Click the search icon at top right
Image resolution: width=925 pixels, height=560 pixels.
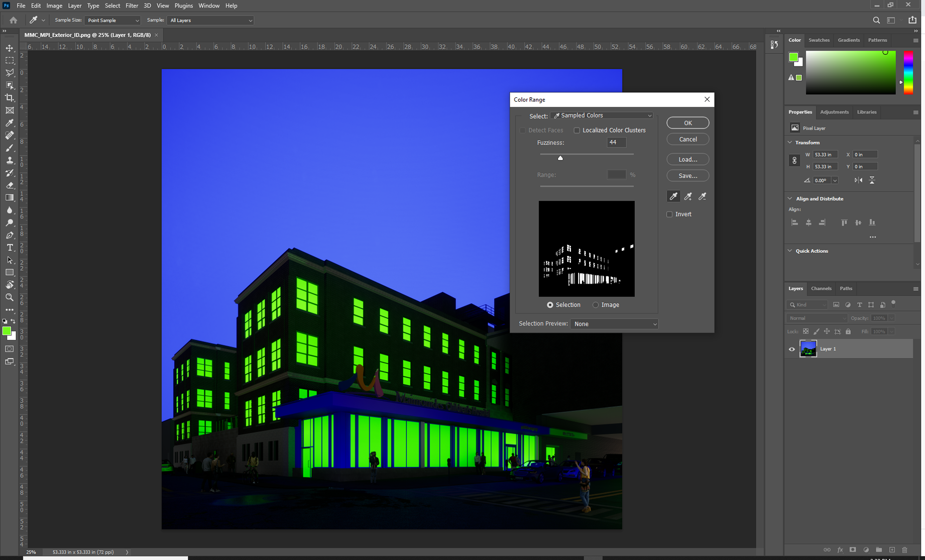[x=876, y=20]
